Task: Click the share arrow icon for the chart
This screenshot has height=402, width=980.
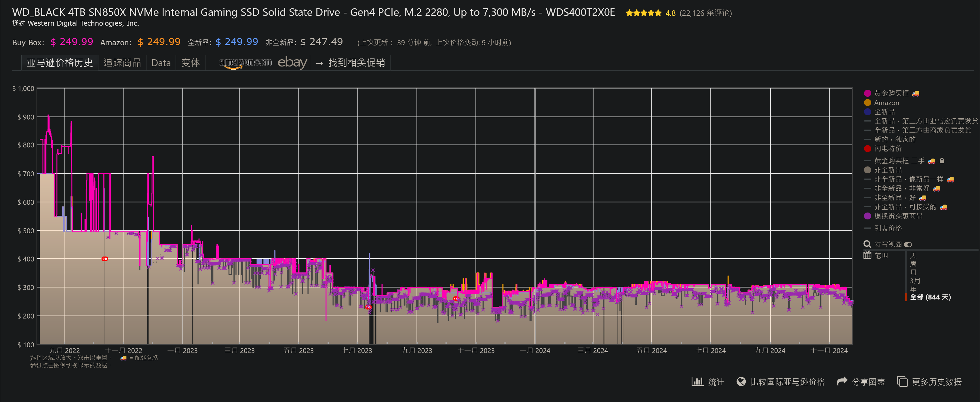Action: click(x=842, y=381)
